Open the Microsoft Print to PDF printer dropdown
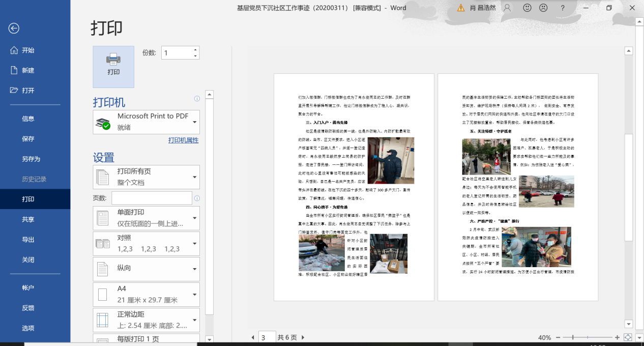Screen dimensions: 644x346 (147, 122)
